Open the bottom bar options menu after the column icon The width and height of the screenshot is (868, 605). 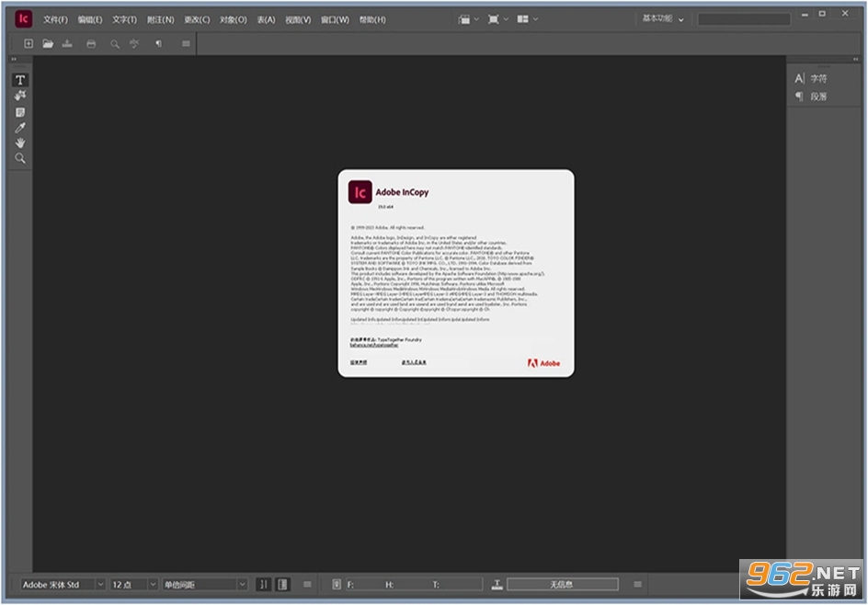pyautogui.click(x=307, y=585)
